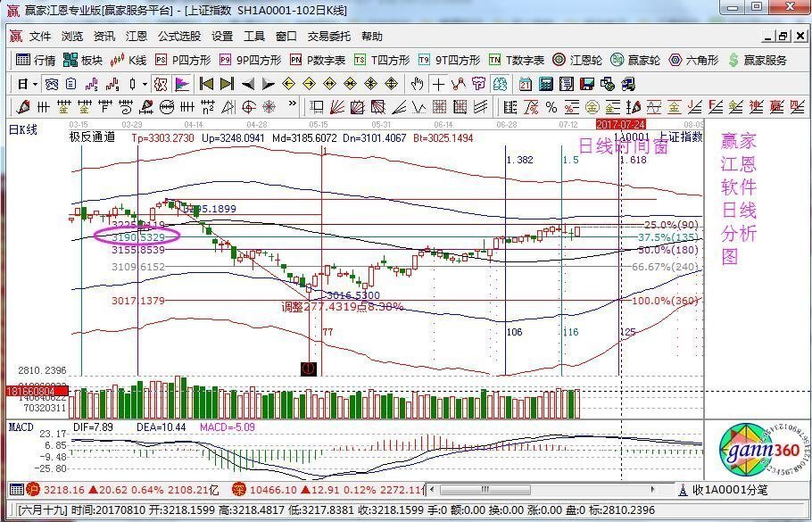Open the 文件 menu
Viewport: 812px width, 522px height.
(40, 37)
